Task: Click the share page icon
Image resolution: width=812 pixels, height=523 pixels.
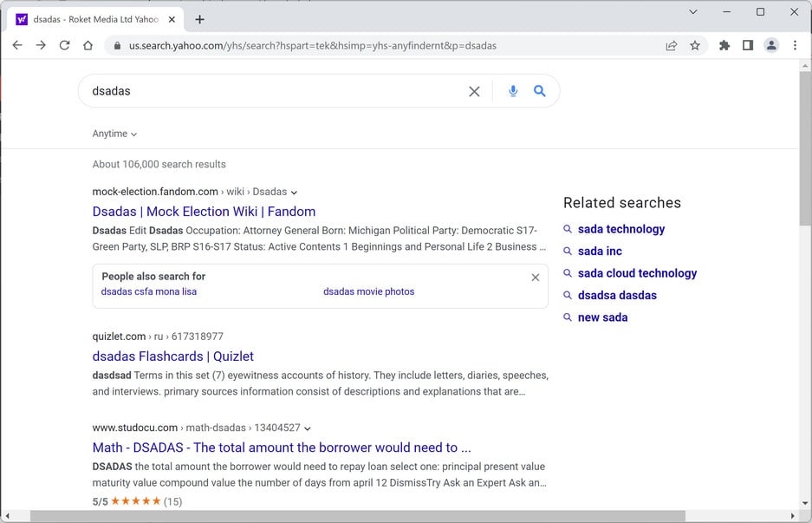Action: 672,45
